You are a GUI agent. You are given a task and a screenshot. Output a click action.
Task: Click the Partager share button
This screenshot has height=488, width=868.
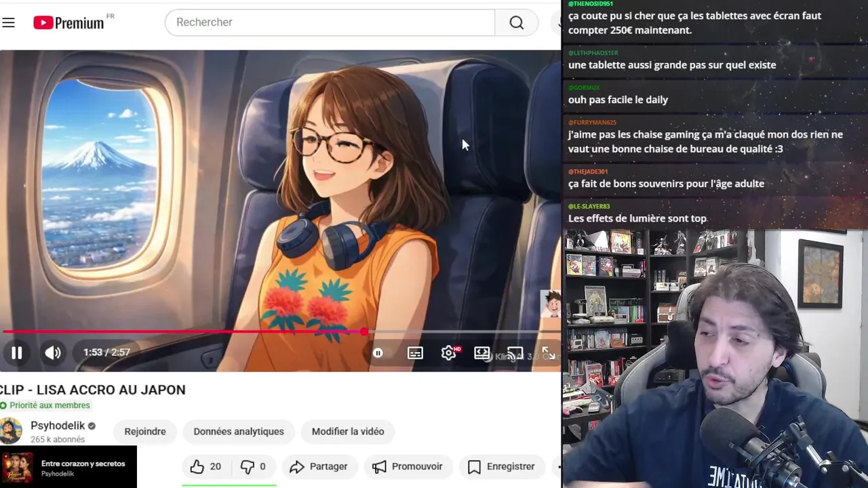pos(319,466)
